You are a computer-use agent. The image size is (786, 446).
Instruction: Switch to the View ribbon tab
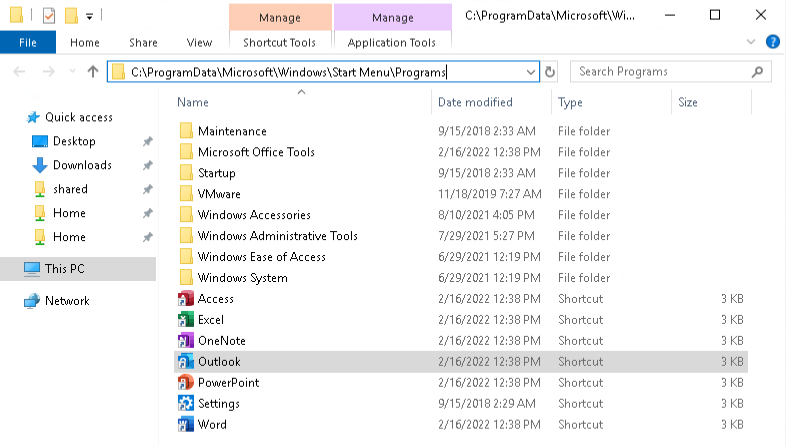coord(200,43)
